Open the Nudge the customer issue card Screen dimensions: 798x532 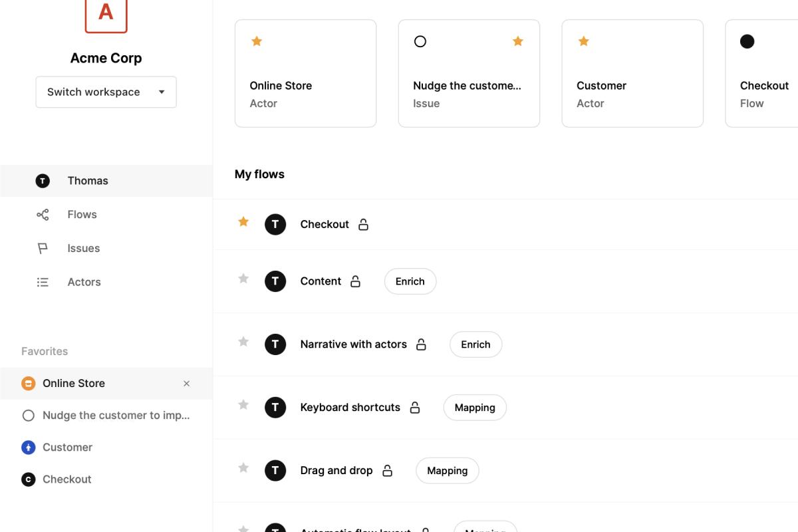click(469, 73)
